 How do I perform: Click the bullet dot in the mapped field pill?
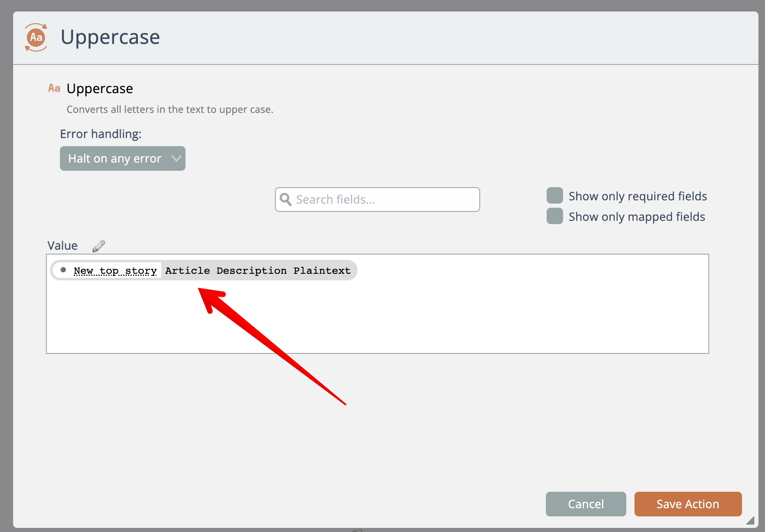pos(63,270)
